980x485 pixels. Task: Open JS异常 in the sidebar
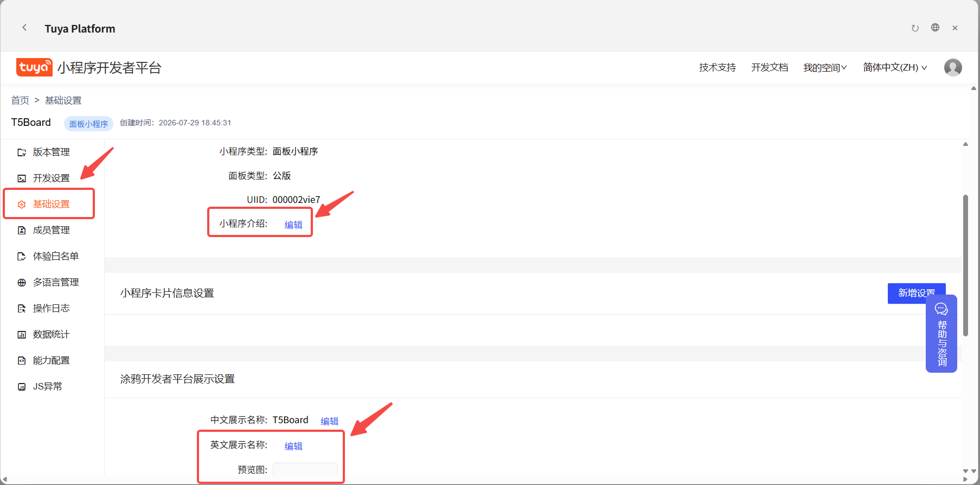coord(47,387)
